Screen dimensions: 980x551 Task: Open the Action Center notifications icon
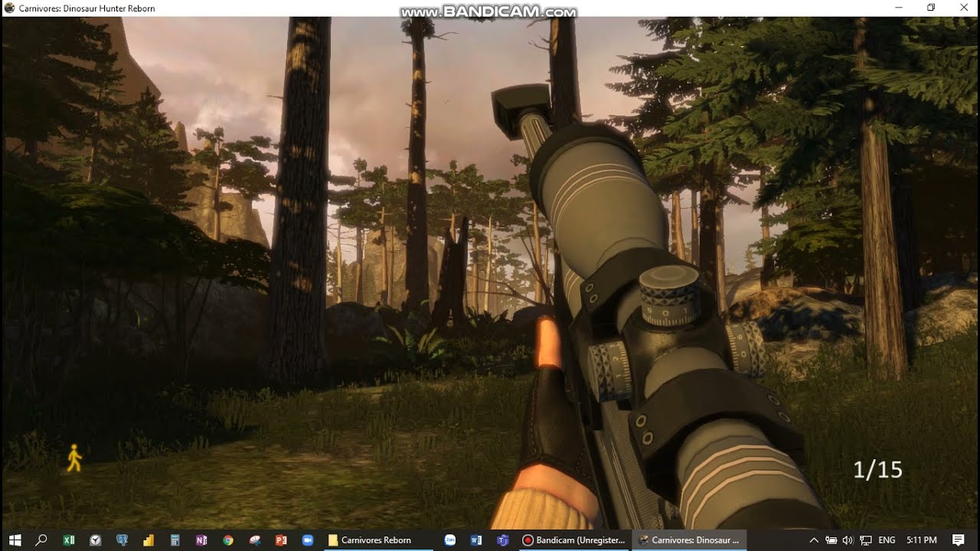coord(958,540)
